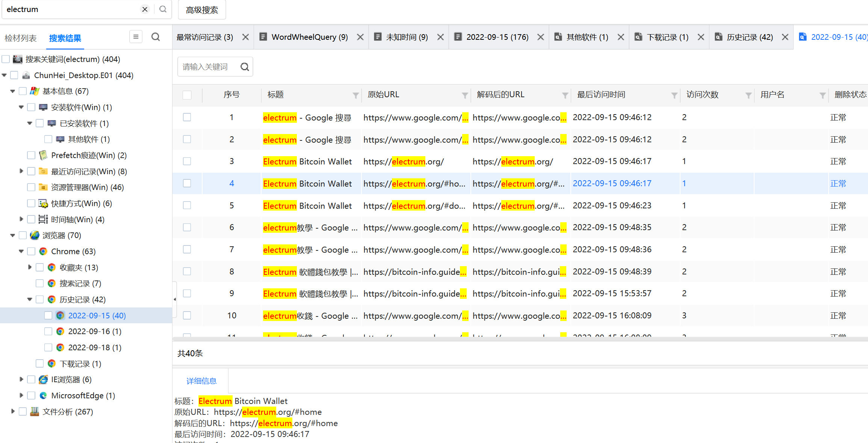
Task: Select the 搜索记录 (7) tree item
Action: click(x=80, y=283)
